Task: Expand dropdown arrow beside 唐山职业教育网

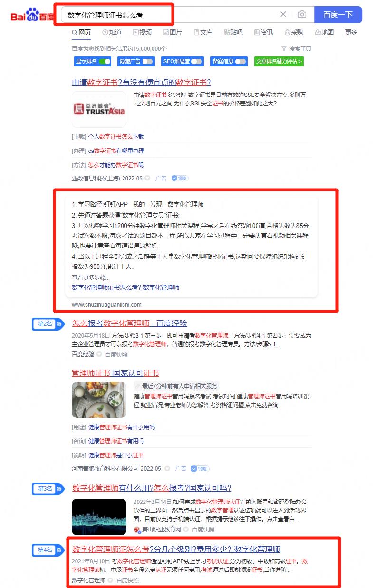Action: pyautogui.click(x=186, y=529)
